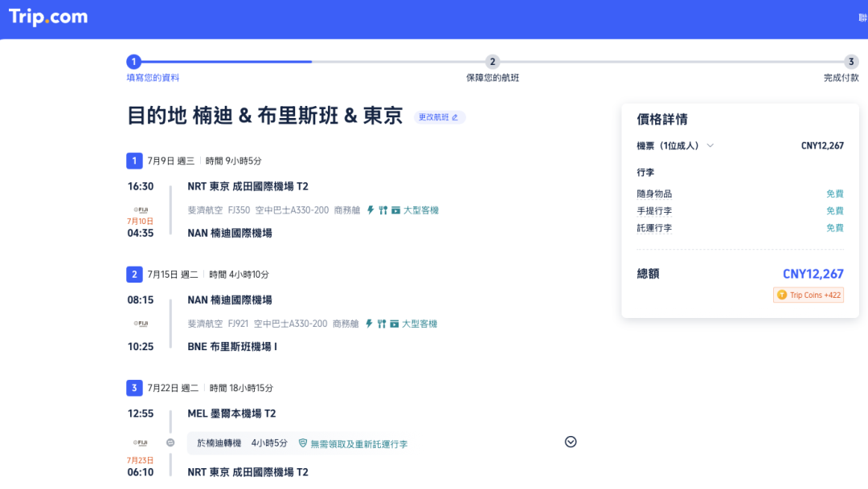Click the Trip Coins +422 badge
Image resolution: width=868 pixels, height=489 pixels.
pos(809,295)
